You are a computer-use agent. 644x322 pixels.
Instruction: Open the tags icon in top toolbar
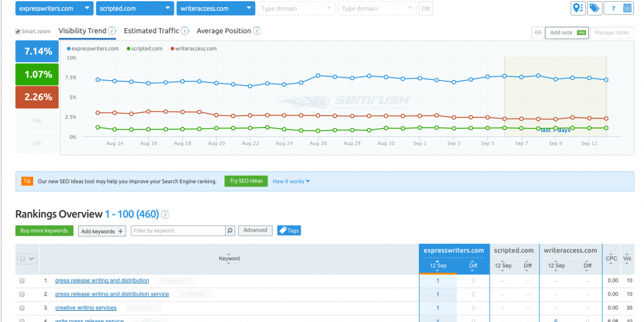(x=594, y=8)
